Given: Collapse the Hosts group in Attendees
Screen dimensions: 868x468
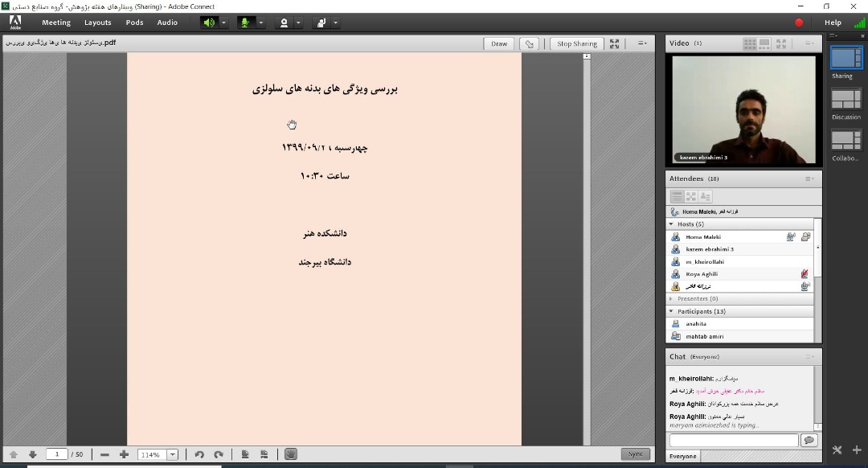Looking at the screenshot, I should [671, 224].
